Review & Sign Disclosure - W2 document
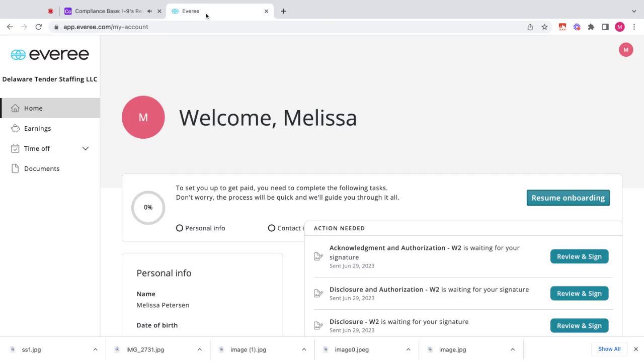 [579, 325]
